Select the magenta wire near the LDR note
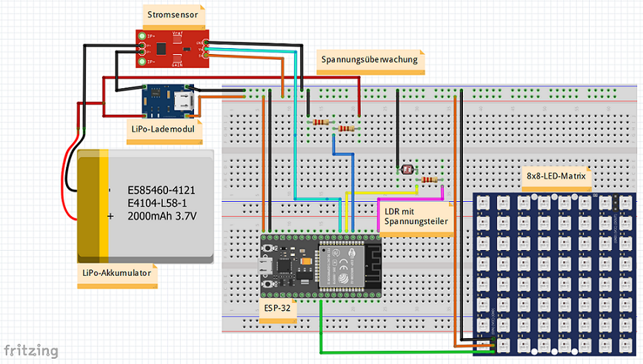Screen dimensions: 643x364 point(410,198)
